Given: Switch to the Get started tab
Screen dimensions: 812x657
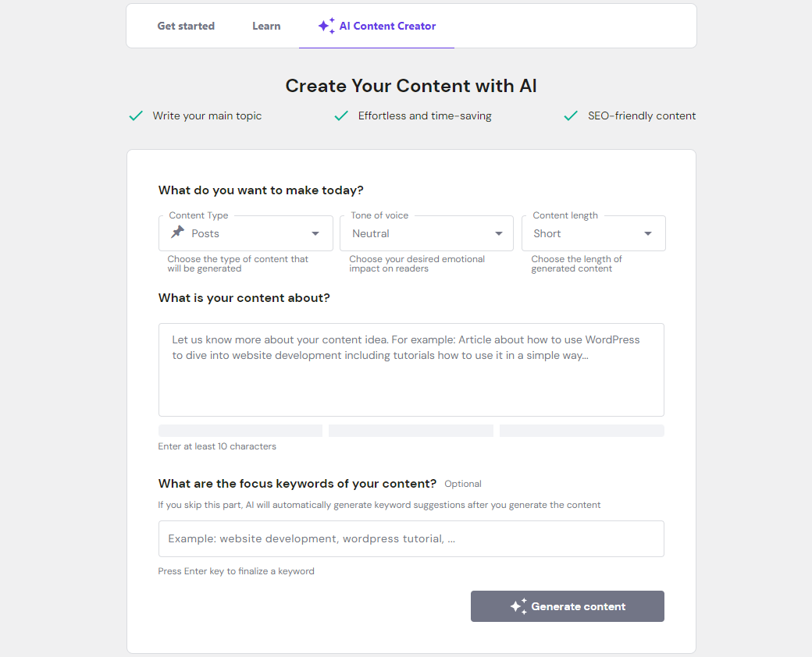Looking at the screenshot, I should click(x=186, y=25).
